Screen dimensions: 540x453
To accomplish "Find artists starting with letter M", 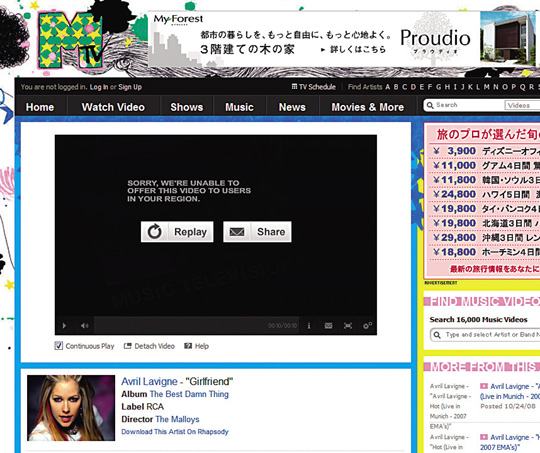I will (x=486, y=87).
